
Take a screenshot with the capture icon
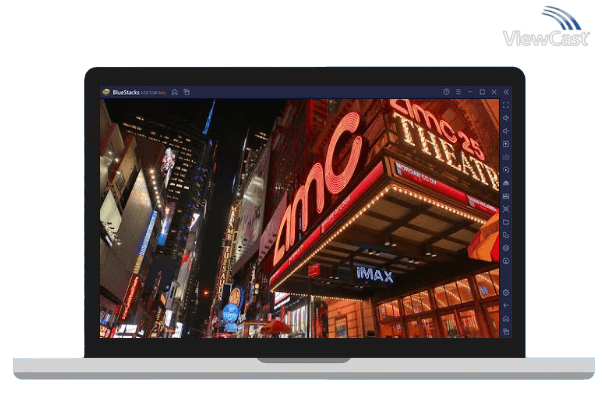506,209
